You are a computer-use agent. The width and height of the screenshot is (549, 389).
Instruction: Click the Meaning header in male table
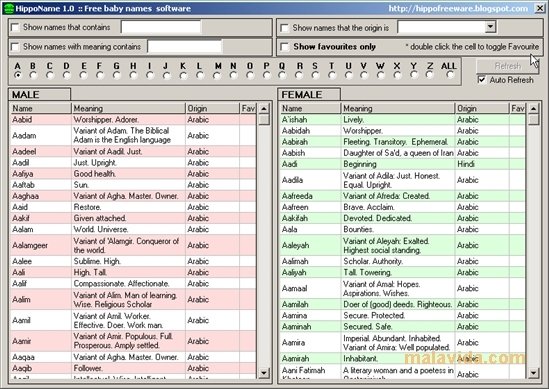point(128,108)
